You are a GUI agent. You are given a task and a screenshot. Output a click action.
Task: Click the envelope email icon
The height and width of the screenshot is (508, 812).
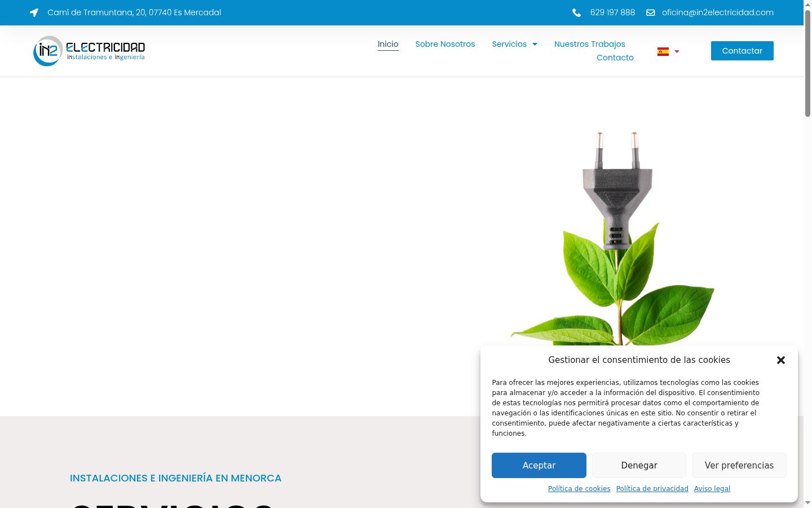click(x=650, y=12)
